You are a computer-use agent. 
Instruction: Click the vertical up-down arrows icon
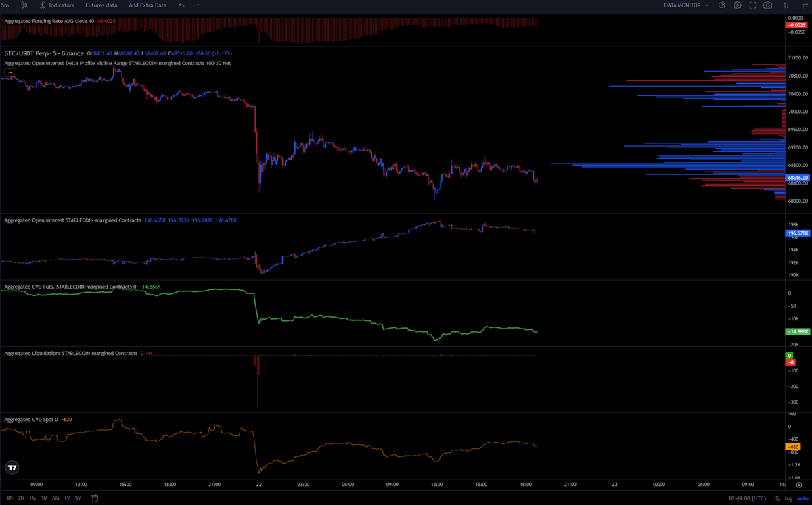pos(785,5)
